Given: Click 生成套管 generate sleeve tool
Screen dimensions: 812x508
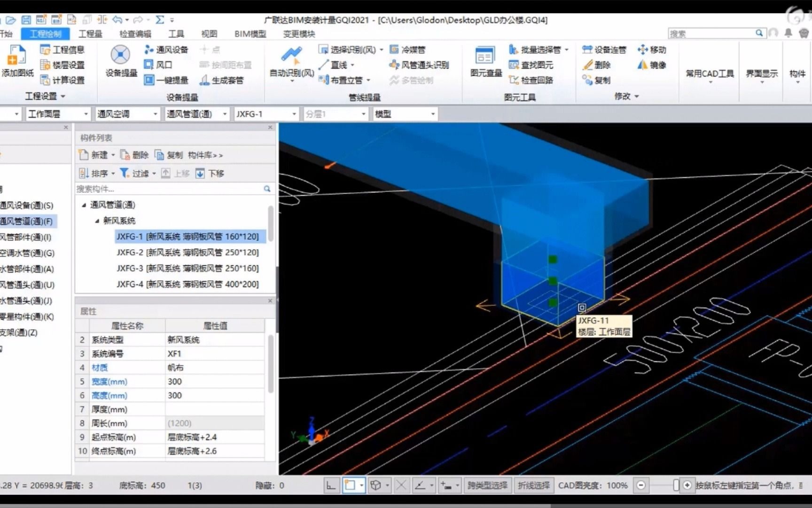Looking at the screenshot, I should [x=221, y=80].
